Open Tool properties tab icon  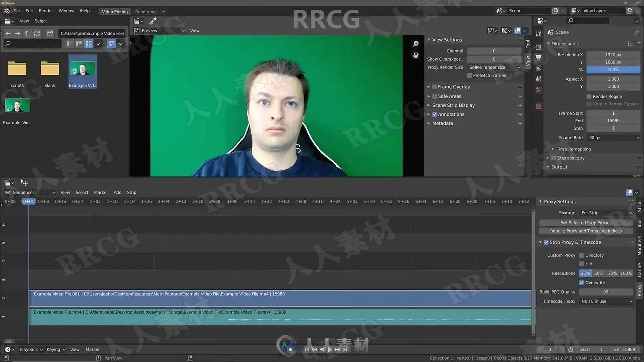(x=538, y=33)
